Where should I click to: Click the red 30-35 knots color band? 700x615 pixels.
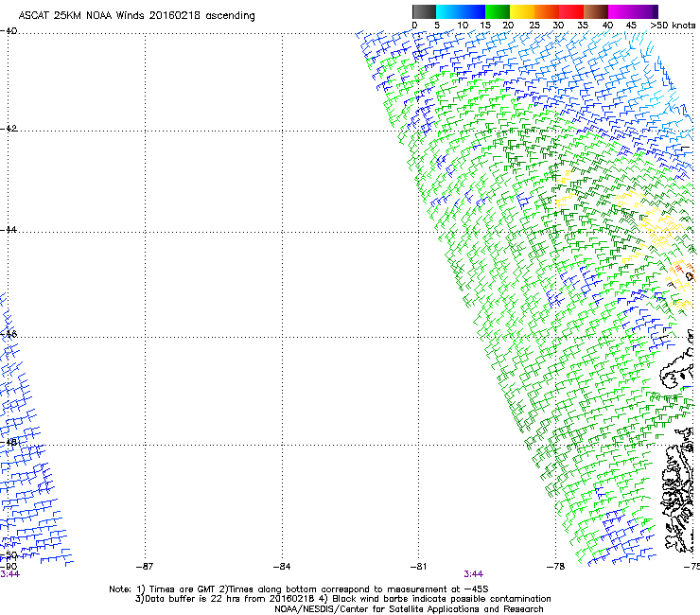571,11
